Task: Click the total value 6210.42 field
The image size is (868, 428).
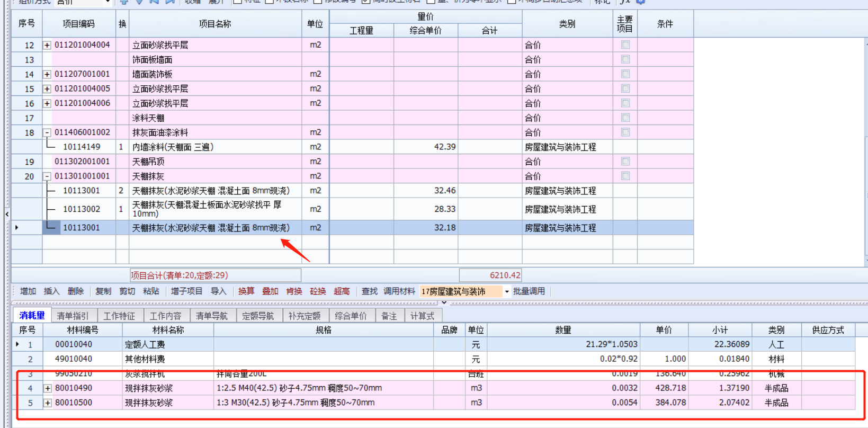Action: point(490,275)
